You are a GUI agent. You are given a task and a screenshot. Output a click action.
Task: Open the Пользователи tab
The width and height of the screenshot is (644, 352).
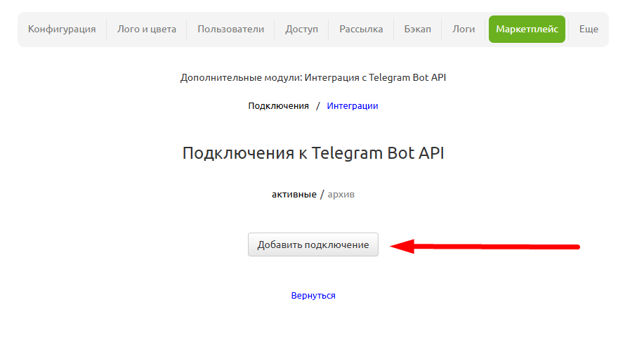point(231,30)
